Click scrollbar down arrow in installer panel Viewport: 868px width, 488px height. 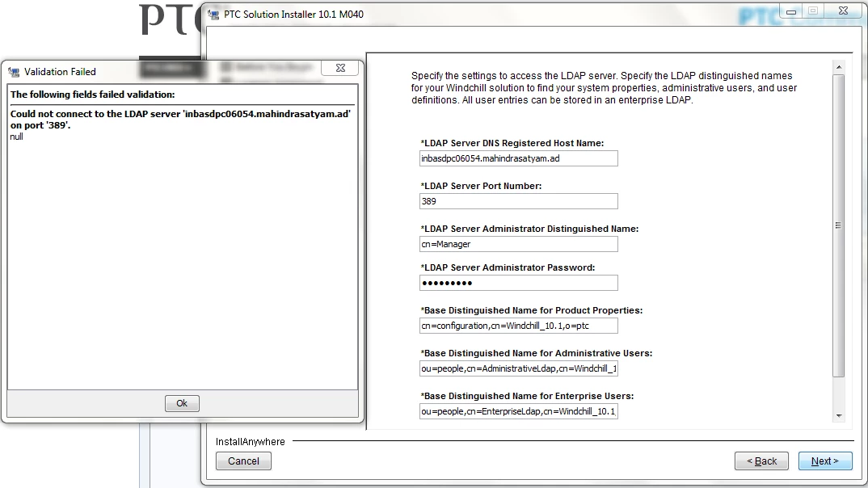pos(839,415)
